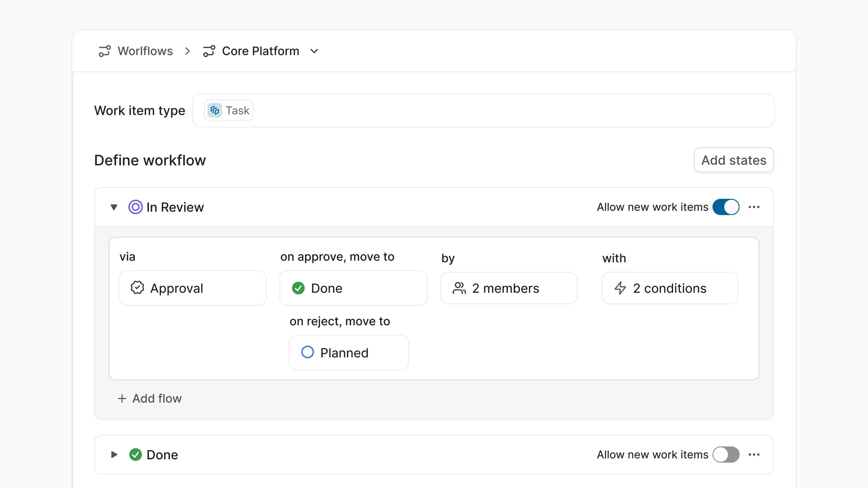This screenshot has height=488, width=868.
Task: Click the Task type icon
Action: 215,110
